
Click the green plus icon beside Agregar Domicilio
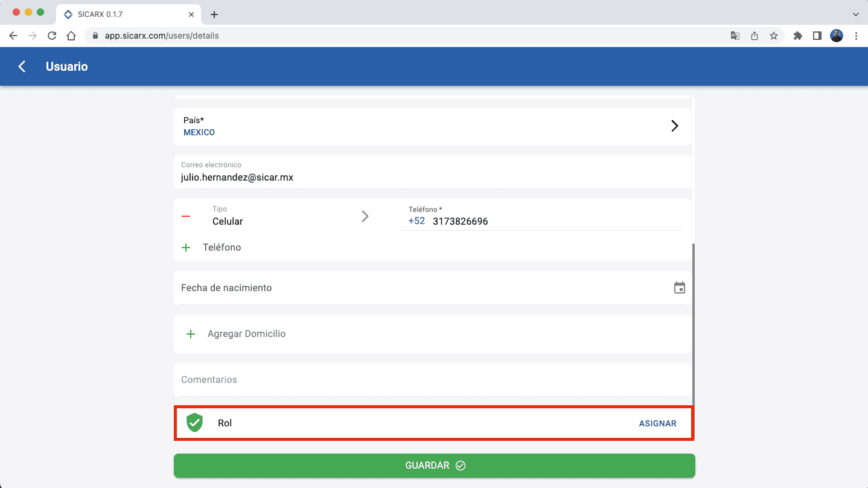click(x=191, y=334)
